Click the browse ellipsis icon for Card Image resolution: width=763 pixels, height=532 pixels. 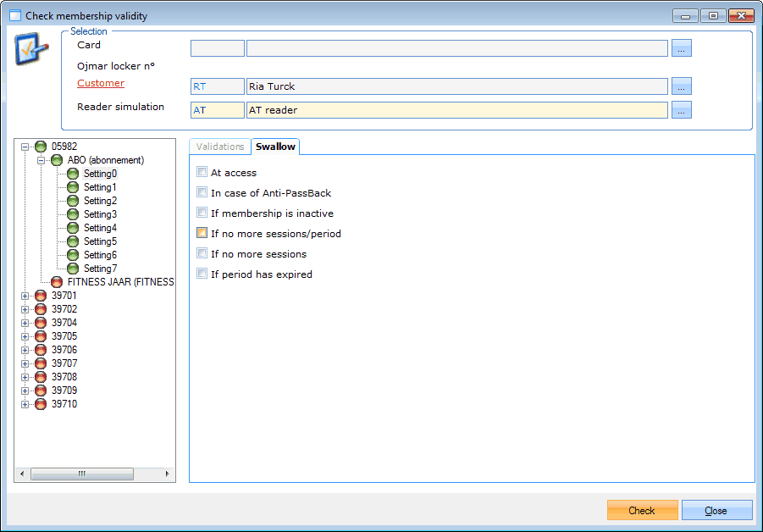[x=682, y=48]
